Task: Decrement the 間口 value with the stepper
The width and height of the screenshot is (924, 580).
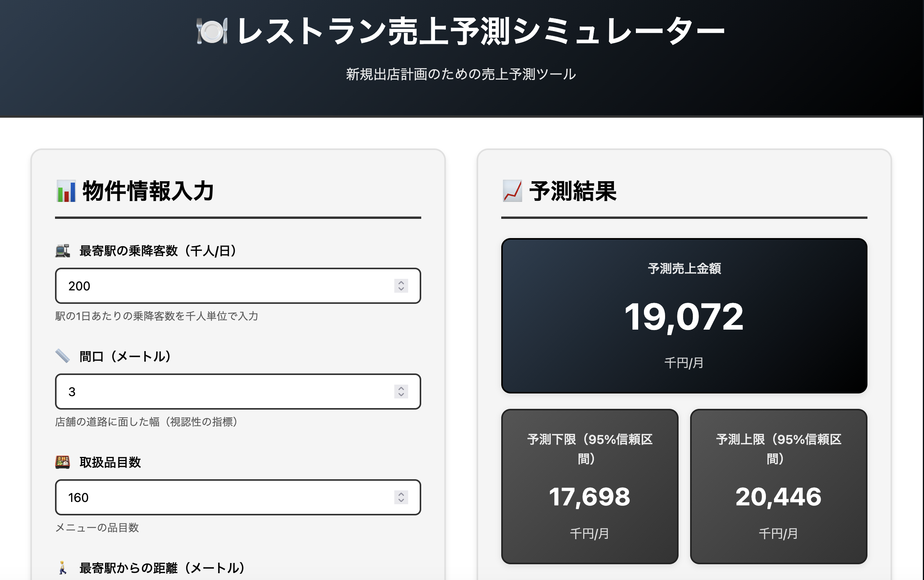Action: [x=400, y=395]
